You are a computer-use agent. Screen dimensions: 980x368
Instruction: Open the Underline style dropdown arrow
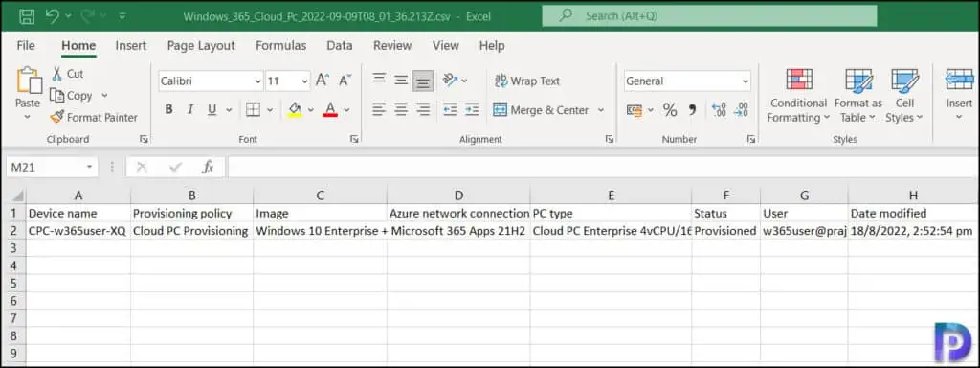click(229, 110)
